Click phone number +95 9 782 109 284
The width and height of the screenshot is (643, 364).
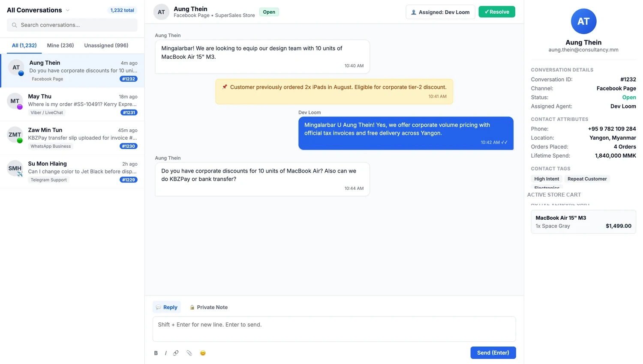(x=612, y=128)
